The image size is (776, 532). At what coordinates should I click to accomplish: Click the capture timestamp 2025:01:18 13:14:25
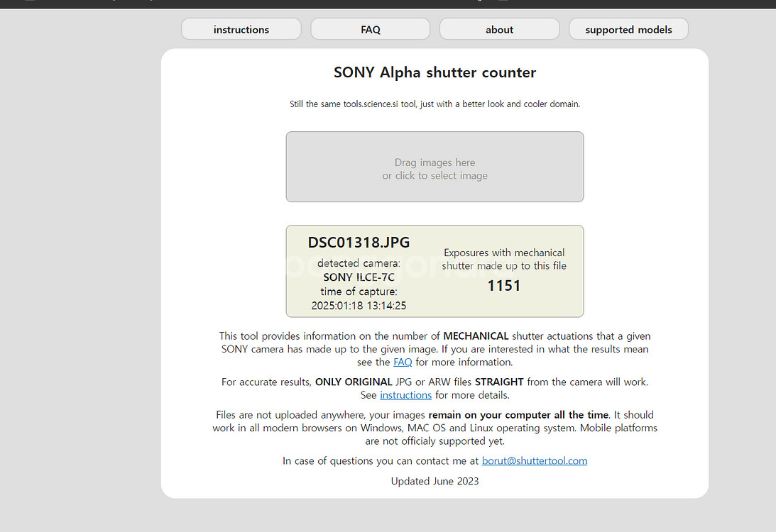pos(359,306)
